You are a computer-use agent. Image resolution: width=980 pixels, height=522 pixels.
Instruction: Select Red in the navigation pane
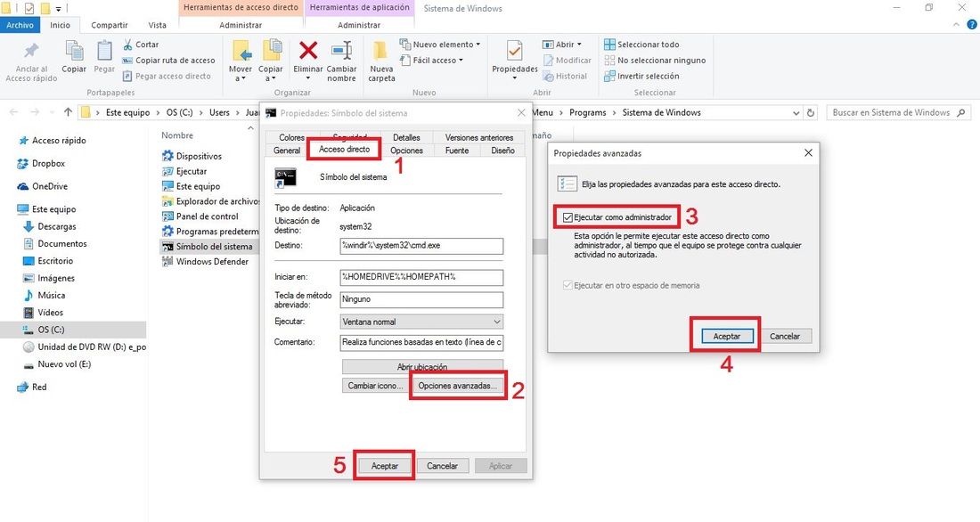[x=32, y=387]
